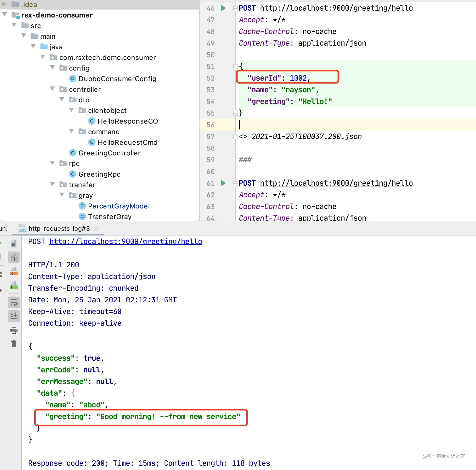The image size is (476, 470).
Task: Switch response to XML view icon
Action: 14,272
